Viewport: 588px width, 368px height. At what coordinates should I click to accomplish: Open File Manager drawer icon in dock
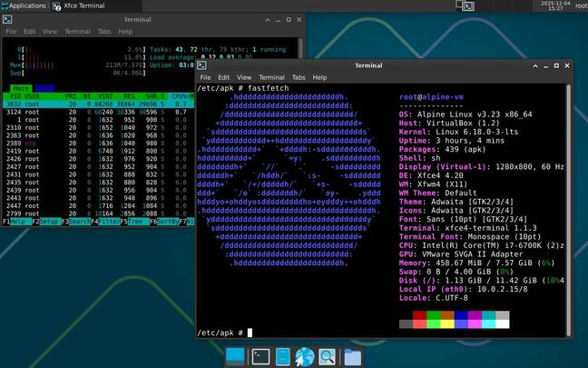(283, 357)
